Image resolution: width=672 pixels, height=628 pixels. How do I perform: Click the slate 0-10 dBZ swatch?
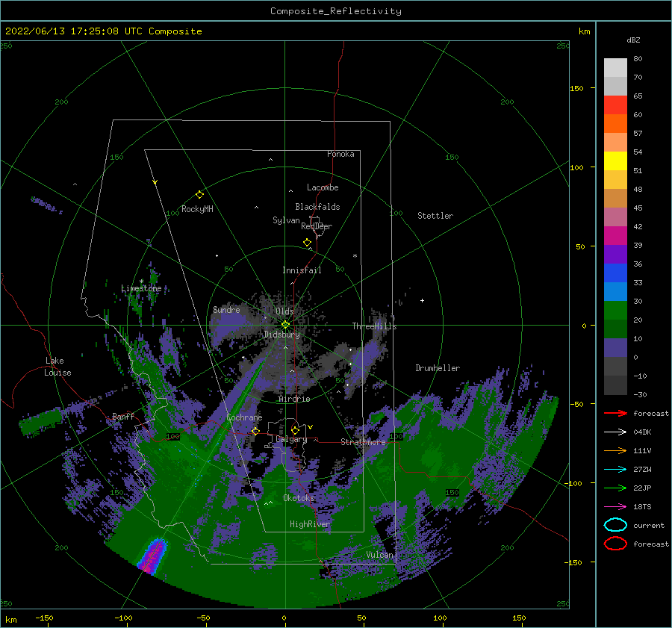[x=615, y=348]
